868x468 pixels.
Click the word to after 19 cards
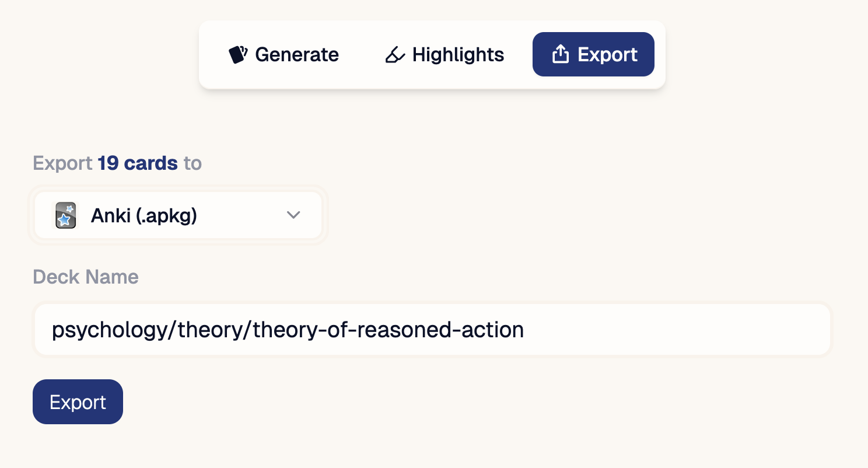192,163
